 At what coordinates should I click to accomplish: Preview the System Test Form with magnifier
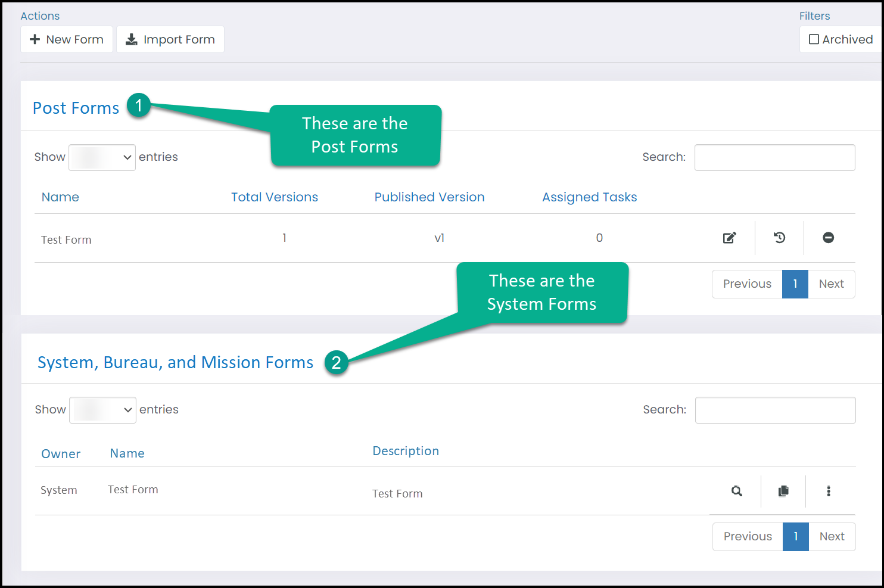[737, 491]
